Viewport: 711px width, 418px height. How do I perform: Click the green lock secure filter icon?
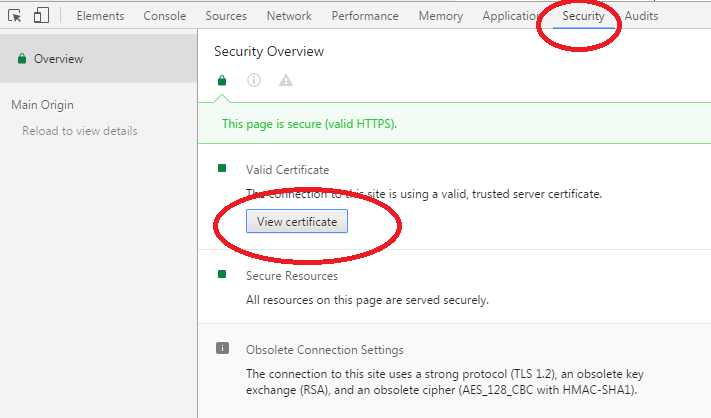pos(222,81)
